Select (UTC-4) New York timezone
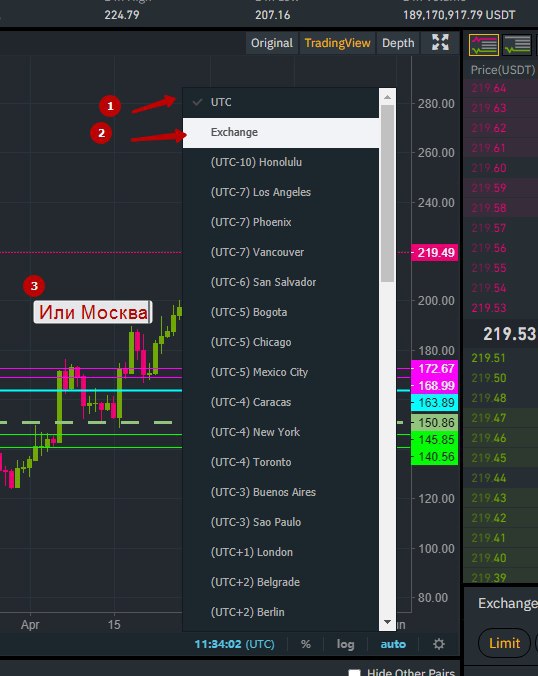The height and width of the screenshot is (676, 538). 281,432
